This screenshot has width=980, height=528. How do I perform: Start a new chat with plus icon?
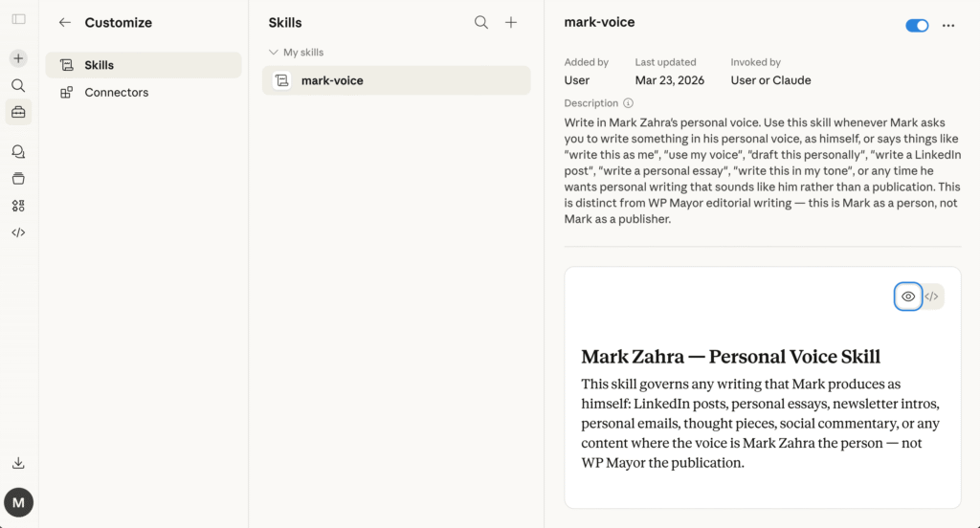coord(19,58)
